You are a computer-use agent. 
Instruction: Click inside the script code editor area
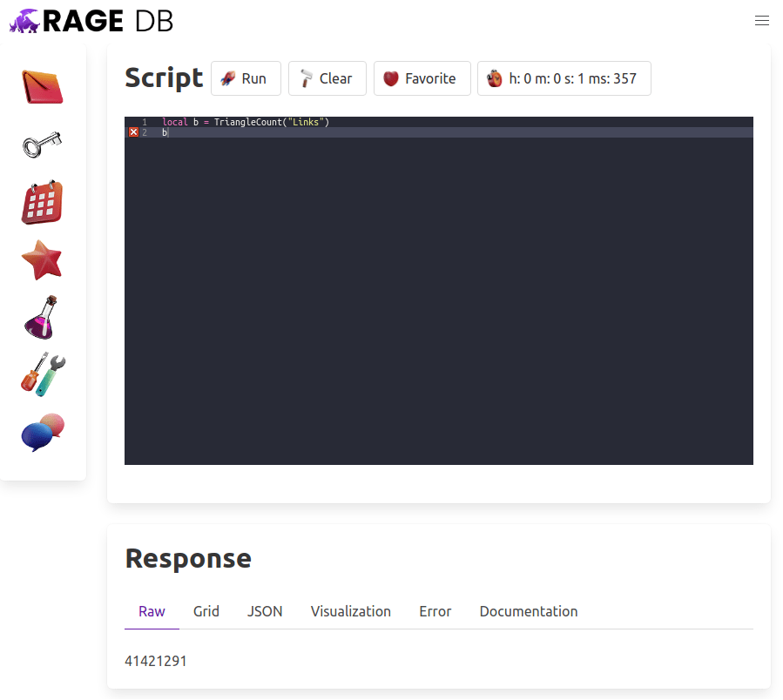pyautogui.click(x=438, y=296)
